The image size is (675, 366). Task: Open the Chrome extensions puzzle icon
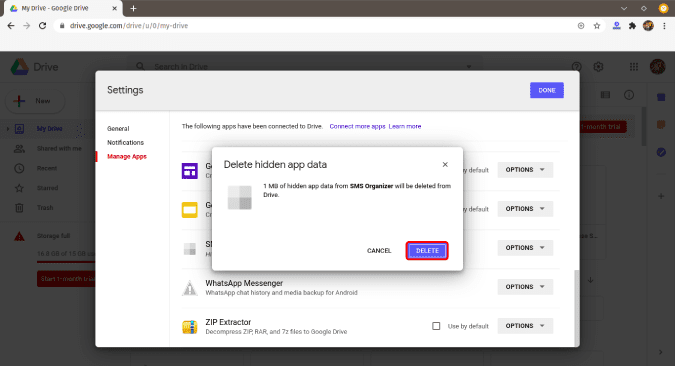pos(632,26)
